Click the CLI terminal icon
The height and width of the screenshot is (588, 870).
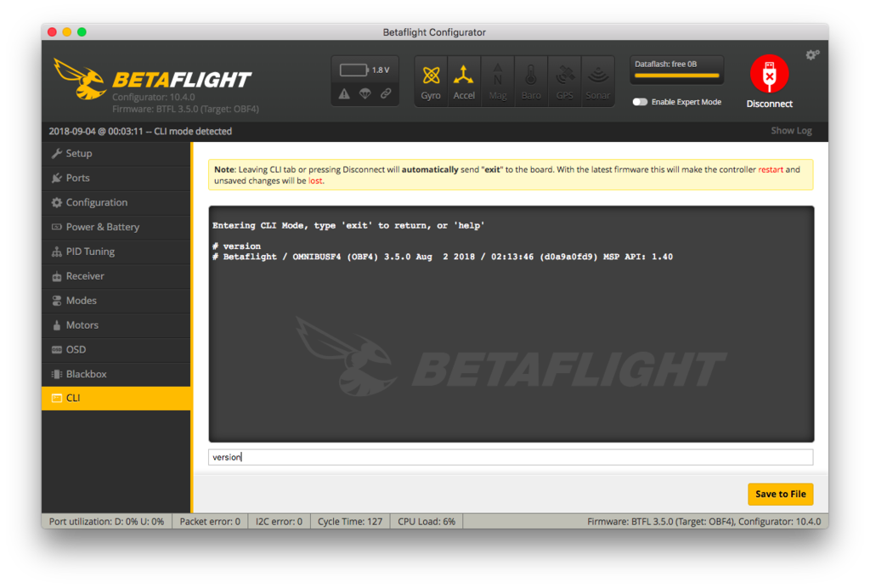tap(57, 399)
